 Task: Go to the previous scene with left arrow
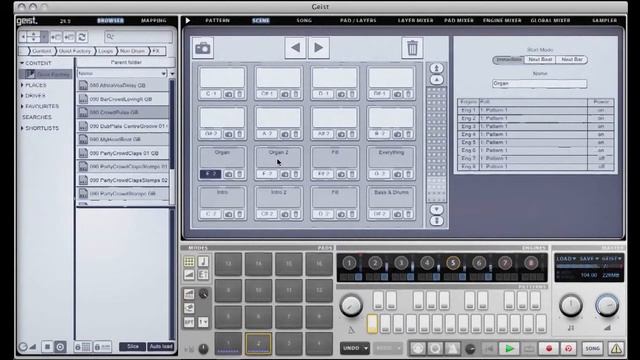[x=295, y=48]
